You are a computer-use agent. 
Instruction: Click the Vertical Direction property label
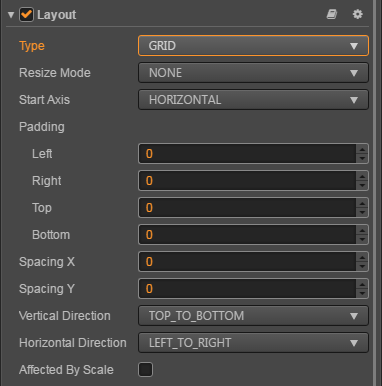tap(65, 316)
